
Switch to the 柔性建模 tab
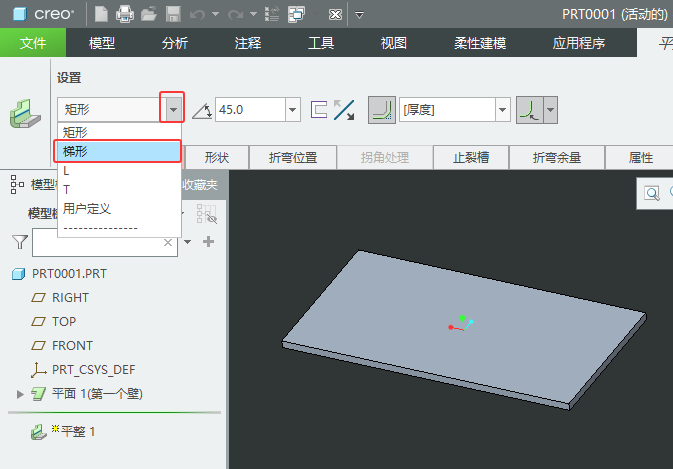(x=480, y=43)
